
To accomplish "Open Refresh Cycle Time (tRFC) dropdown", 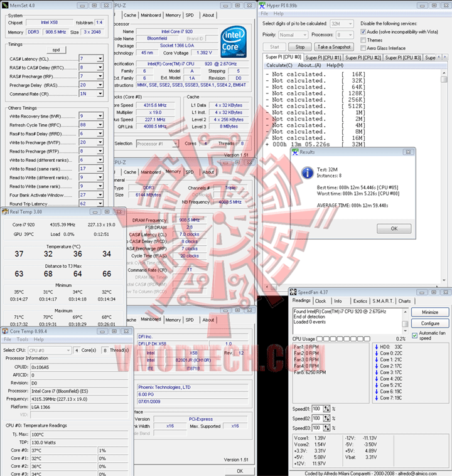I will click(100, 124).
